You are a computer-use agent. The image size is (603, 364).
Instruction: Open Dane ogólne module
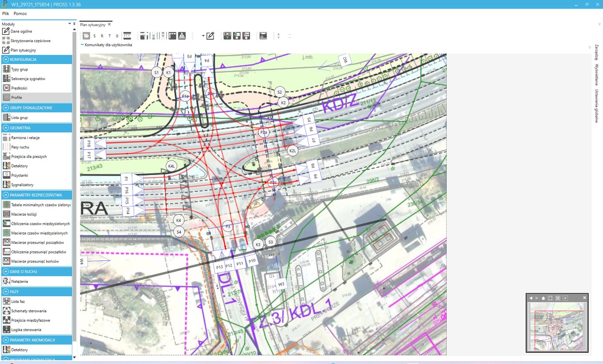21,31
